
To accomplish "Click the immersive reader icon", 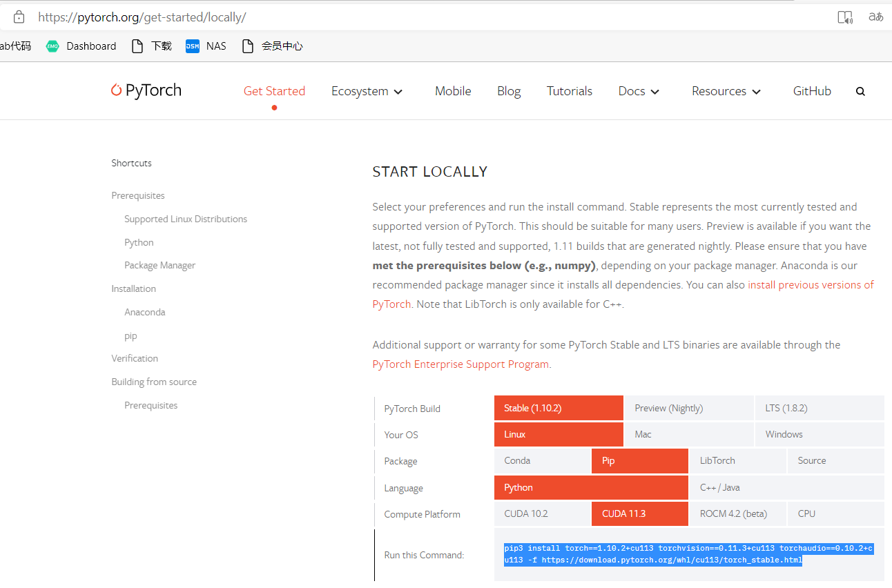I will click(845, 17).
